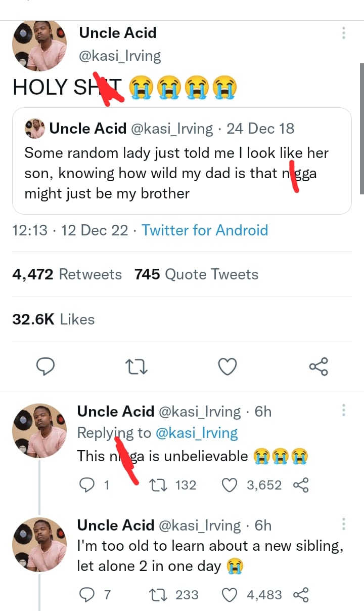Viewport: 364px width, 611px height.
Task: Open the @kasi_Irving mention in 'Replying to'
Action: (x=196, y=433)
